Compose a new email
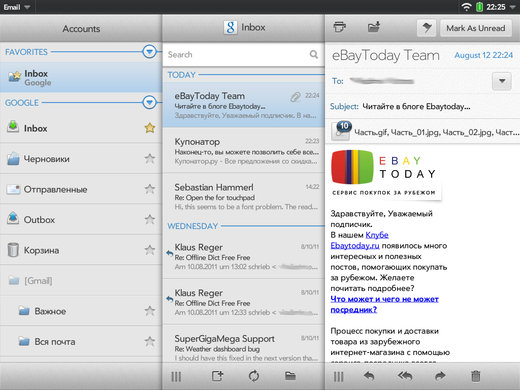 click(x=217, y=376)
